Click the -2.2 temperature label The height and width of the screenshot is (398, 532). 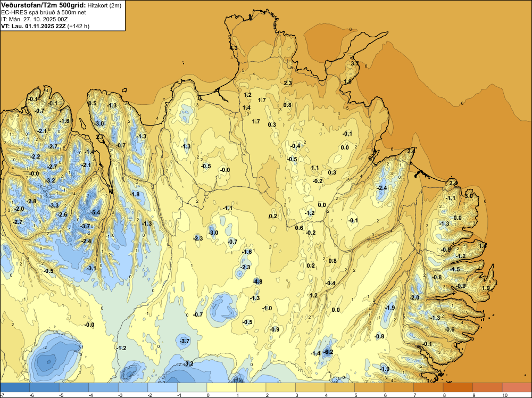point(35,157)
